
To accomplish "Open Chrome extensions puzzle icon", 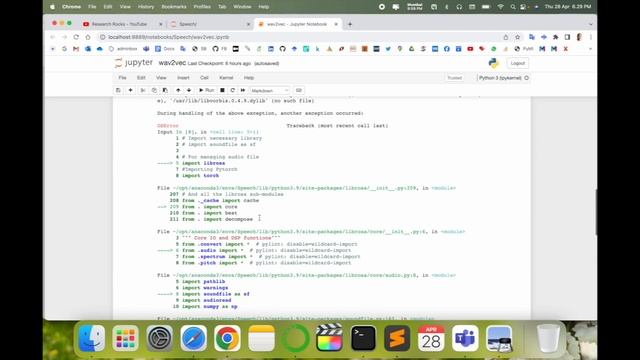I will tap(556, 37).
